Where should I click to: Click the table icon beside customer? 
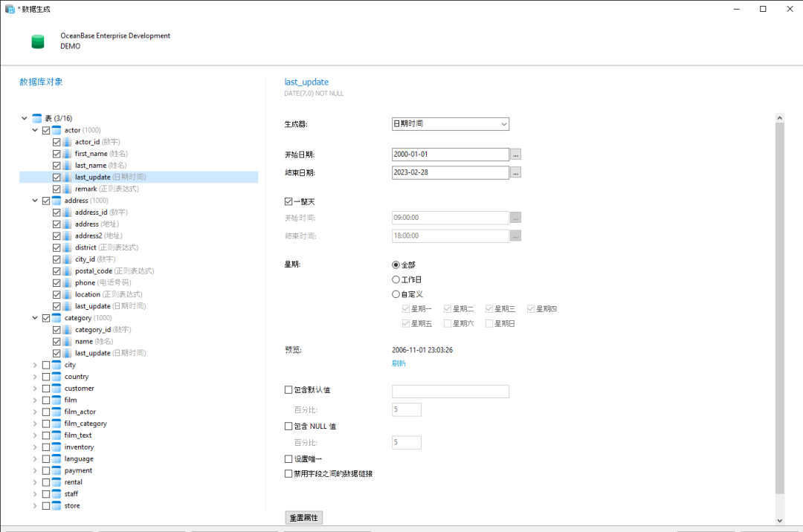click(x=57, y=389)
